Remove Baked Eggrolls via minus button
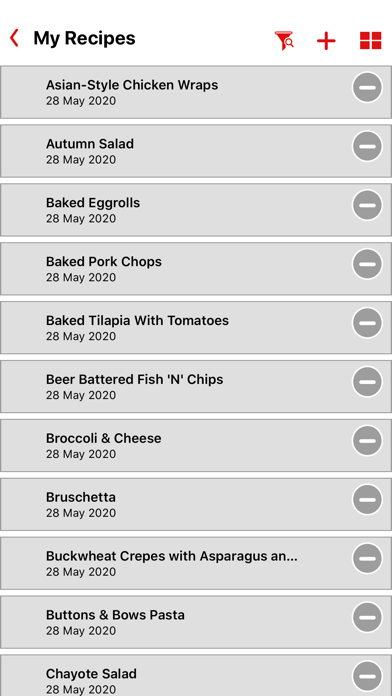The width and height of the screenshot is (392, 696). click(x=367, y=205)
